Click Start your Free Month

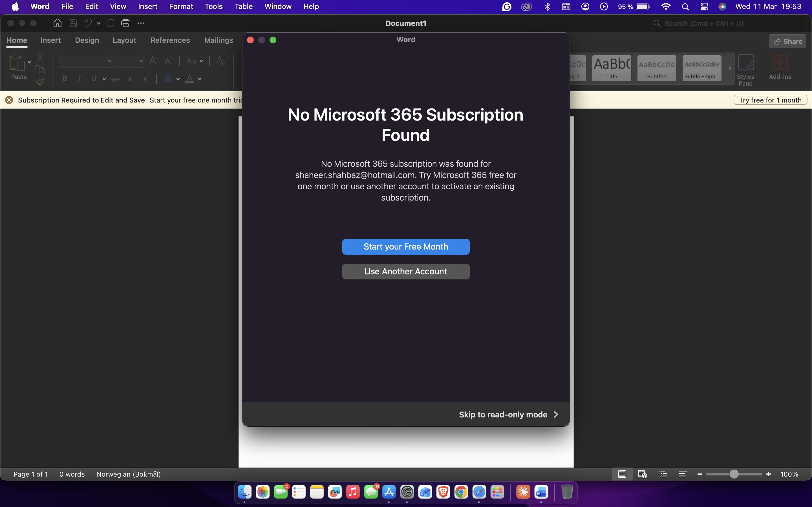405,246
